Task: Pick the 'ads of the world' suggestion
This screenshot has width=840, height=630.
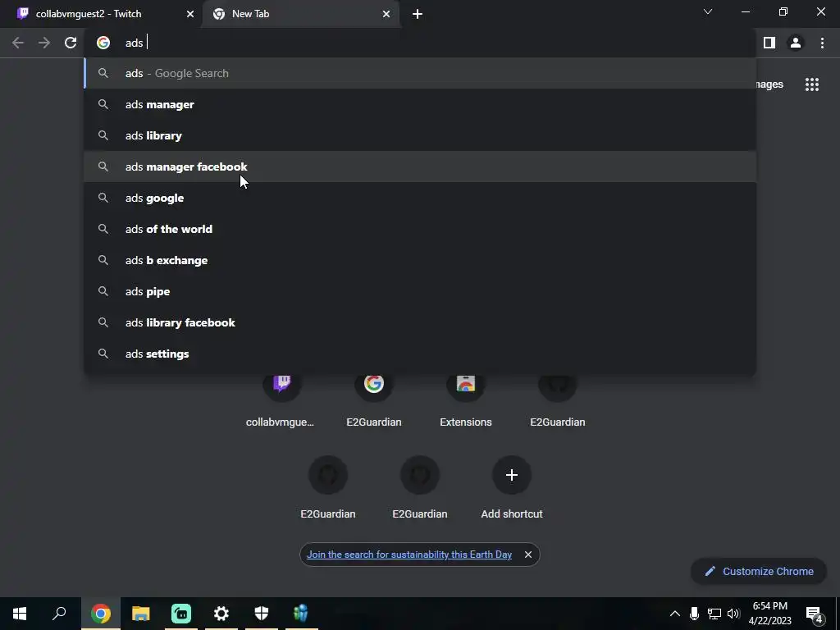Action: 420,229
